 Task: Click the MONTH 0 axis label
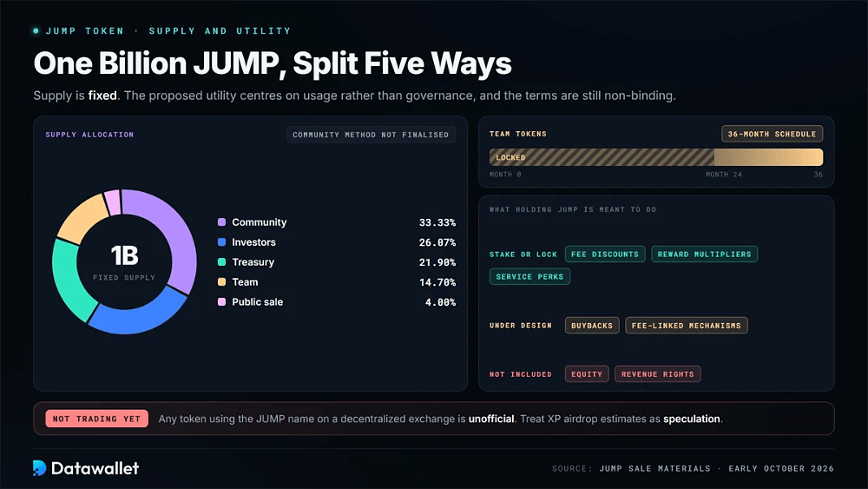tap(505, 175)
